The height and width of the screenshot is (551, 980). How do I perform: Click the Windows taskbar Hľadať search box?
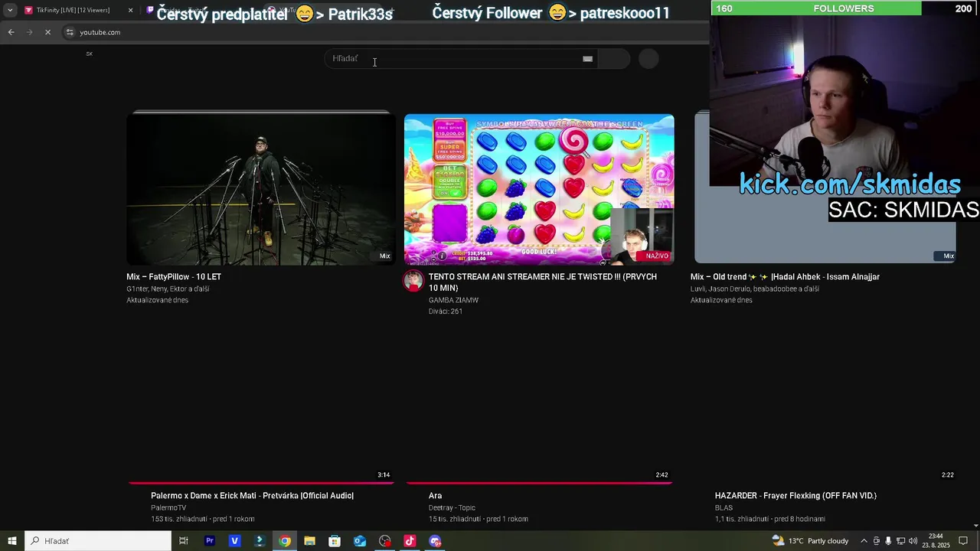(x=98, y=541)
